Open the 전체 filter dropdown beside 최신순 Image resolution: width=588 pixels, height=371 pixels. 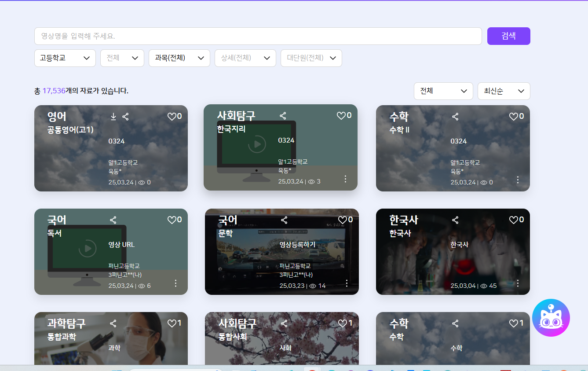click(x=443, y=91)
